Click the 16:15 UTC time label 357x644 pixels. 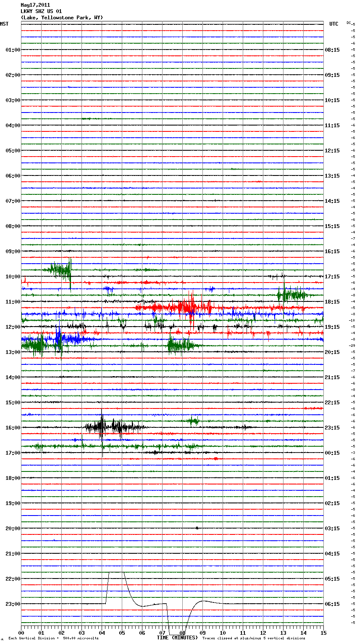point(332,251)
